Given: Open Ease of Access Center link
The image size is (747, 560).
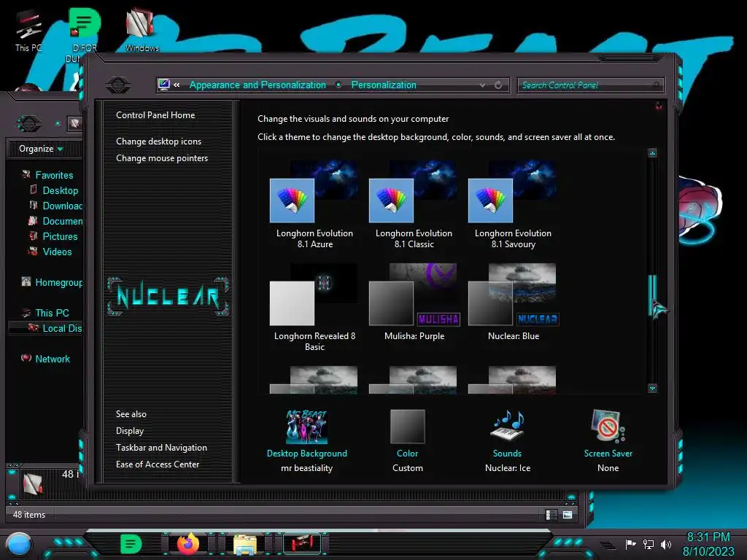Looking at the screenshot, I should [x=158, y=464].
